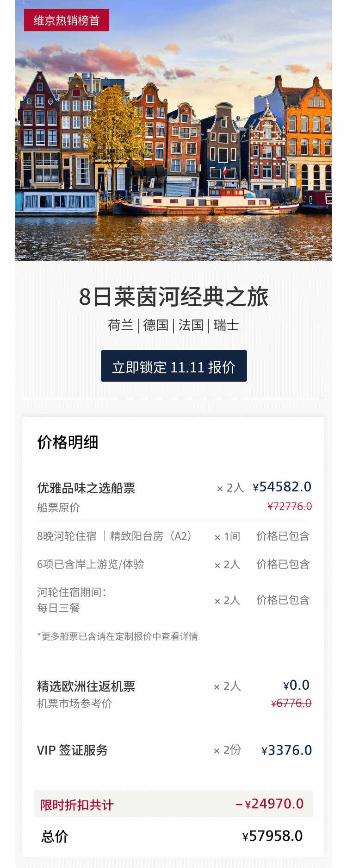Viewport: 347px width, 868px height.
Task: Select the 8日莱茵河经典之旅 title
Action: [173, 297]
